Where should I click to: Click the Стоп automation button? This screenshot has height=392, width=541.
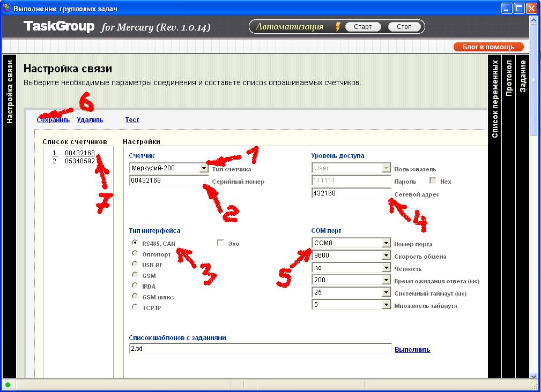click(404, 27)
